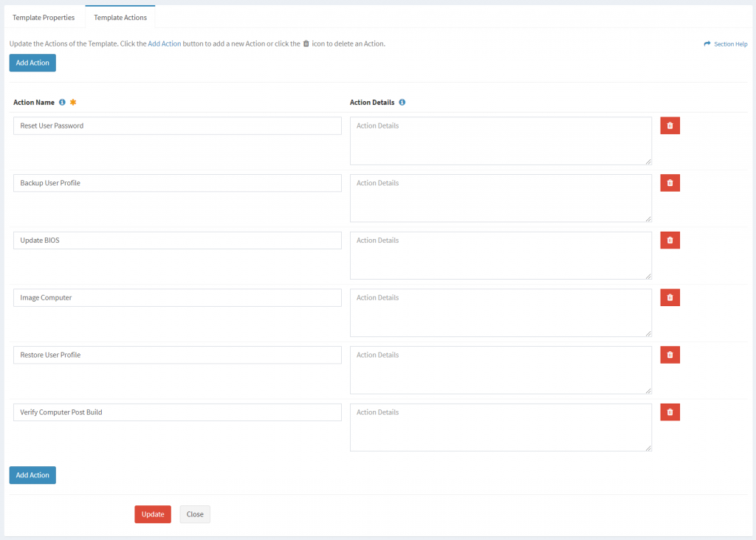Close the template editor
This screenshot has height=540, width=756.
(x=194, y=514)
